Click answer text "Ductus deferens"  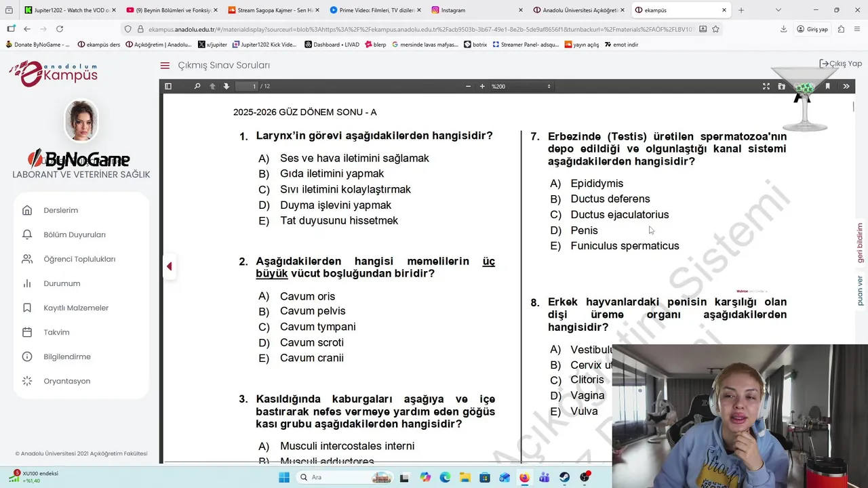[610, 199]
